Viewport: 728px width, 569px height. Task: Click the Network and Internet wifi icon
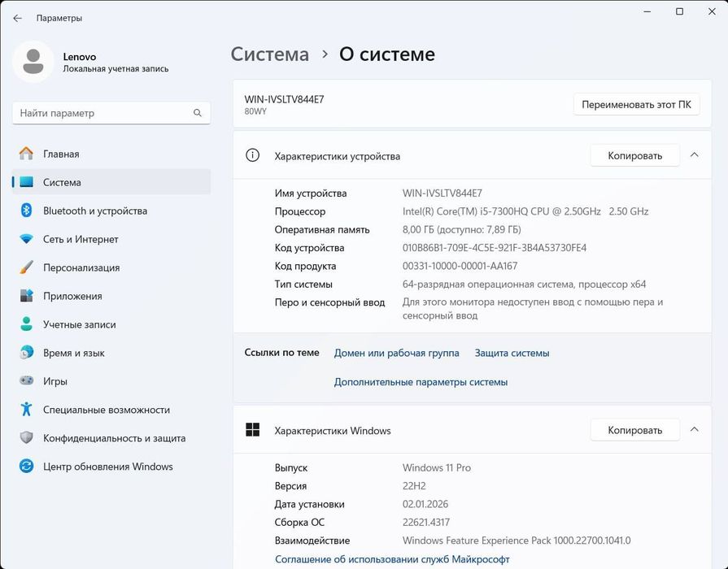(26, 239)
